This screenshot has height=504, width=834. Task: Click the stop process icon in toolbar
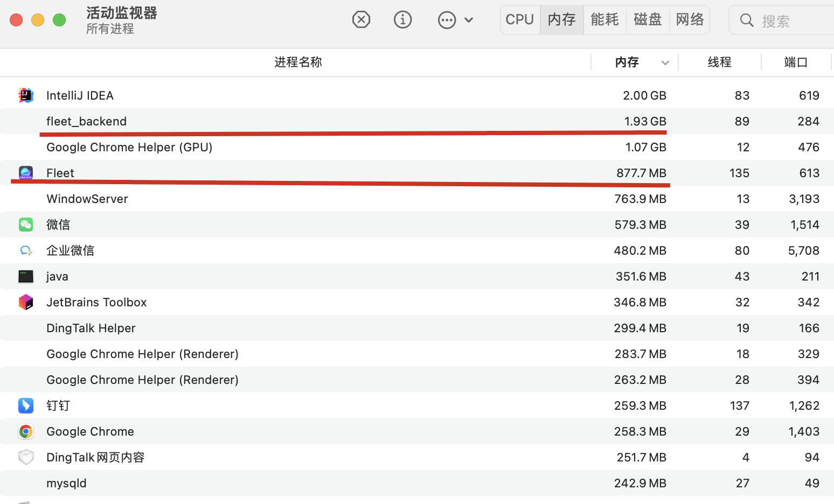click(361, 20)
